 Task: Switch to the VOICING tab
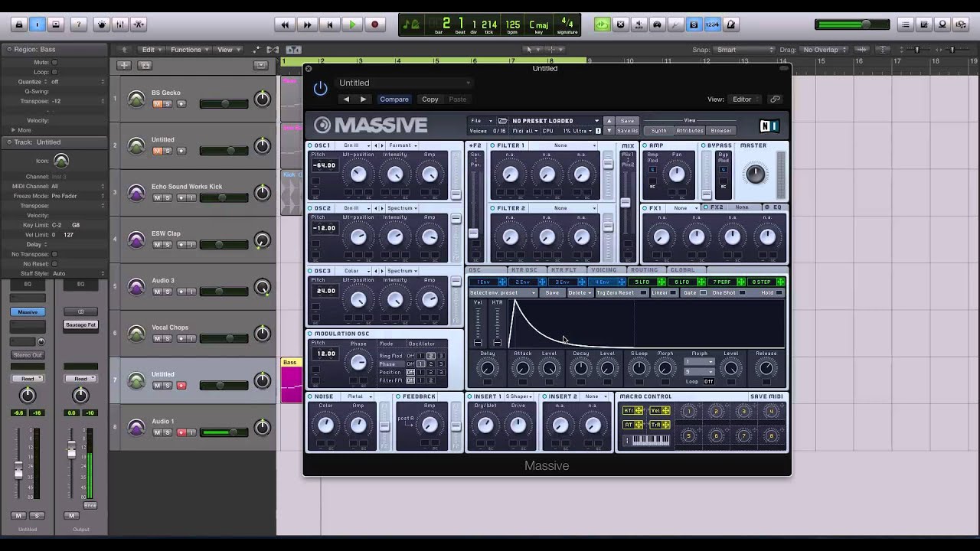point(603,269)
